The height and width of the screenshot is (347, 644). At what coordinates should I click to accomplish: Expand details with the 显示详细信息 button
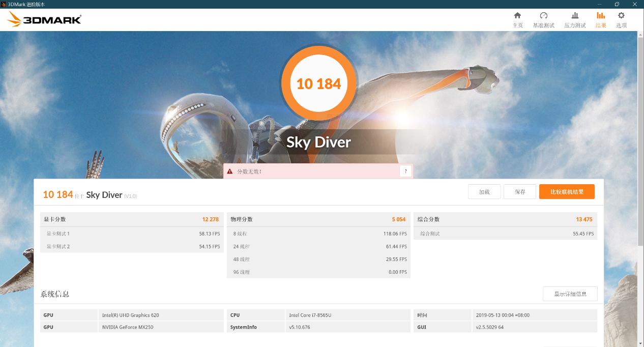click(570, 294)
